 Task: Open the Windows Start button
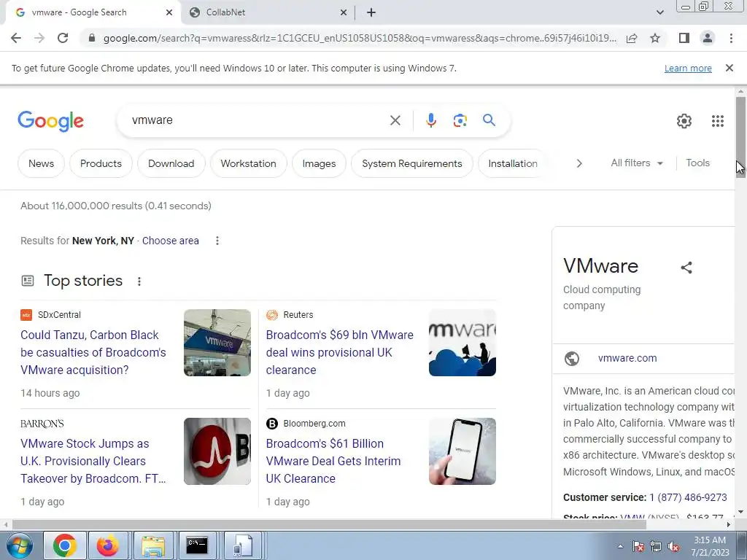point(20,545)
